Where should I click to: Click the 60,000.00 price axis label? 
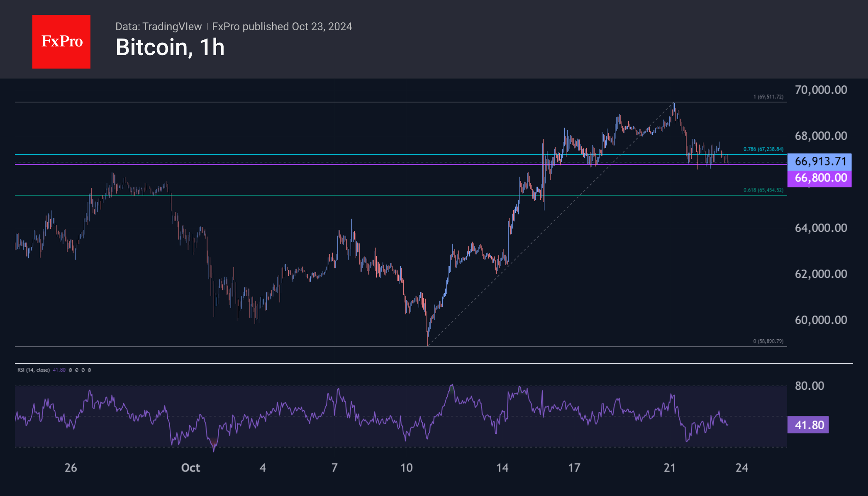(x=821, y=320)
